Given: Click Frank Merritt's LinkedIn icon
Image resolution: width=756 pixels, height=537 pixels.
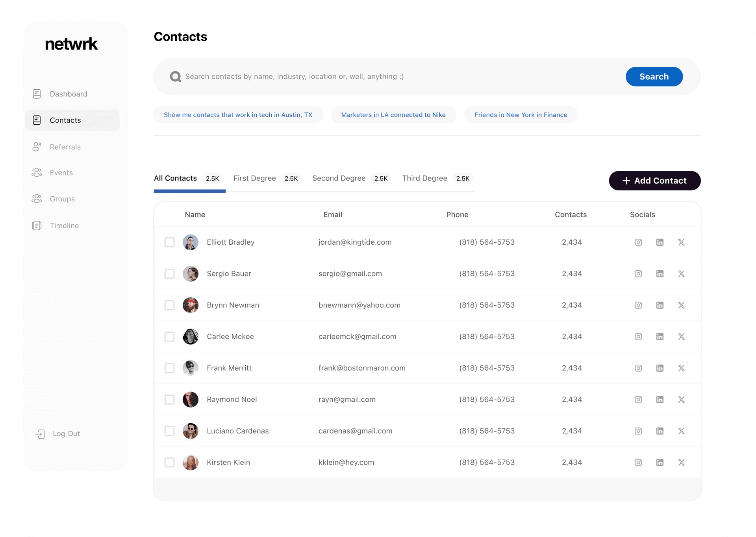Looking at the screenshot, I should [660, 368].
